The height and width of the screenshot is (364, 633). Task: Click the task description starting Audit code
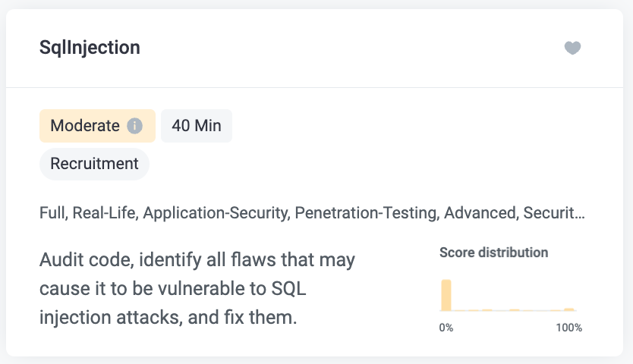click(197, 288)
